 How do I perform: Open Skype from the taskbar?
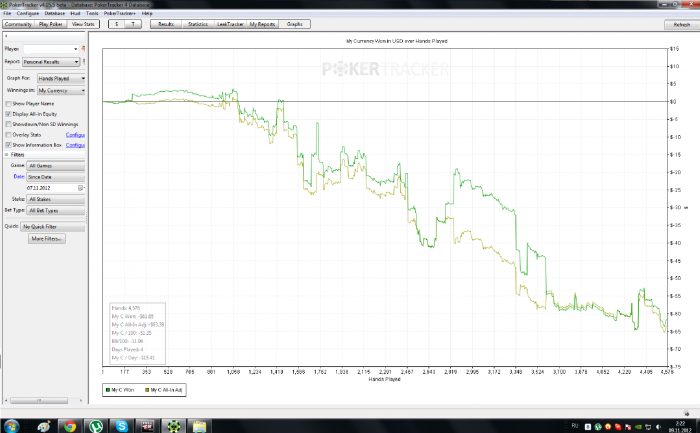pyautogui.click(x=121, y=426)
